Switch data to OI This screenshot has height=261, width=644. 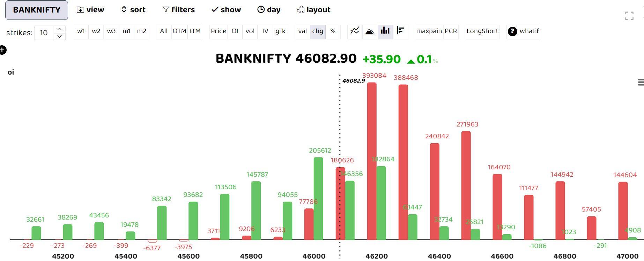(x=235, y=31)
